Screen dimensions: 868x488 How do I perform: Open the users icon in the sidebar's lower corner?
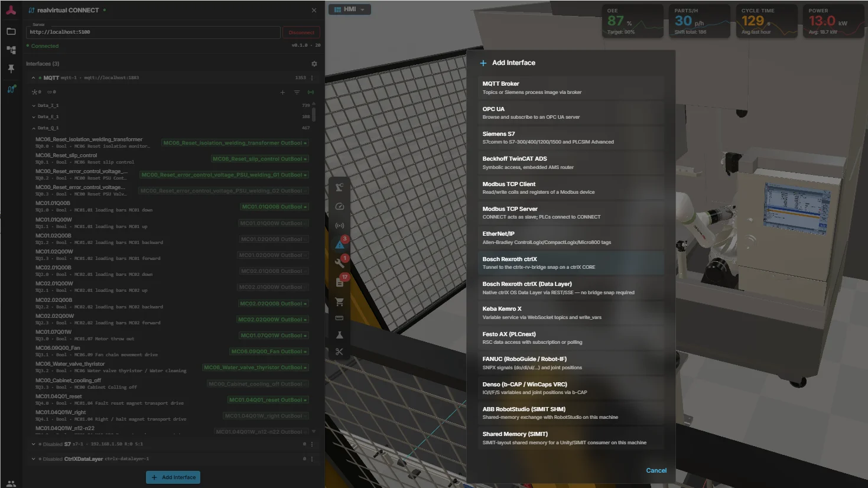coord(11,483)
